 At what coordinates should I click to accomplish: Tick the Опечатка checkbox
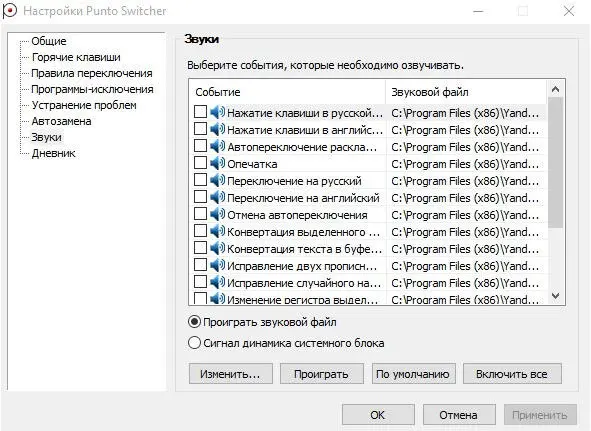click(200, 163)
